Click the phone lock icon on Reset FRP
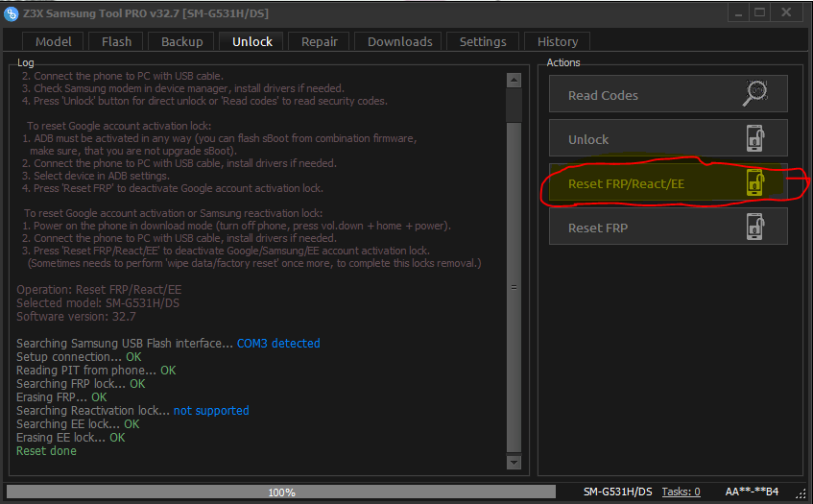 (x=755, y=227)
